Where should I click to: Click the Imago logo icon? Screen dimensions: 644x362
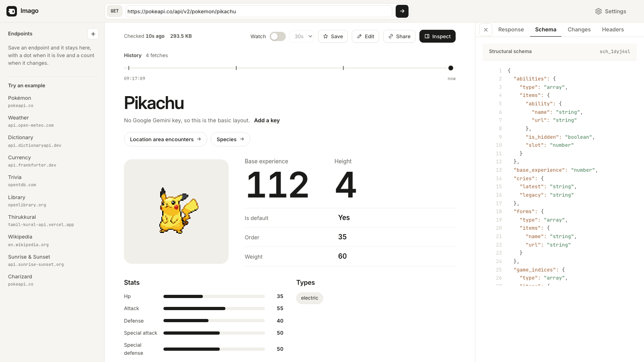[12, 11]
